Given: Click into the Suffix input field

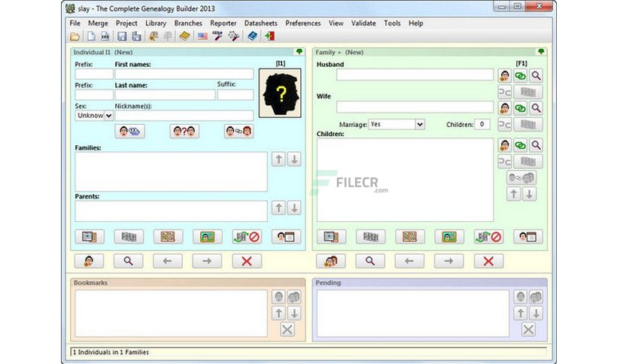Looking at the screenshot, I should (235, 95).
